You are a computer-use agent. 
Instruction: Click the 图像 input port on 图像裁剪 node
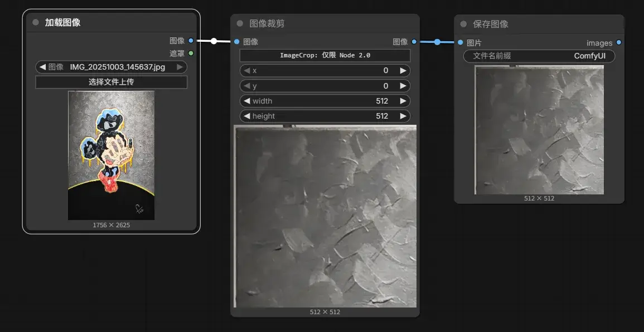236,41
